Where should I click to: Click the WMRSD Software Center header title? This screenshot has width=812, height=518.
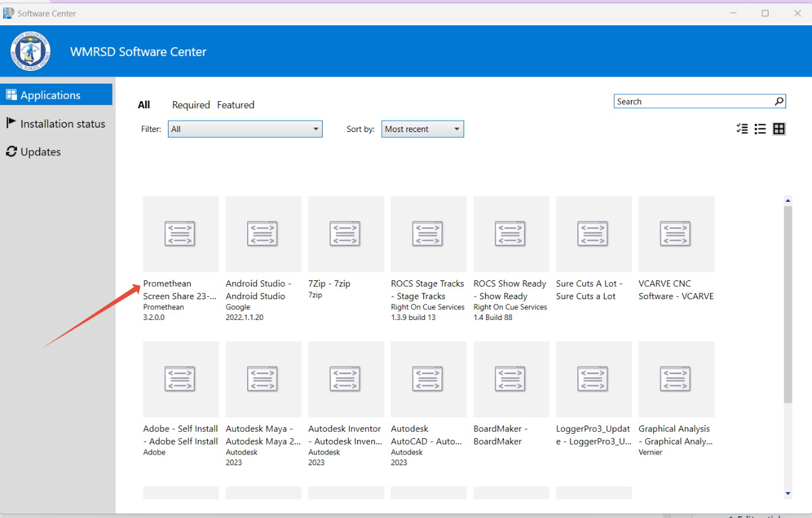(x=138, y=52)
